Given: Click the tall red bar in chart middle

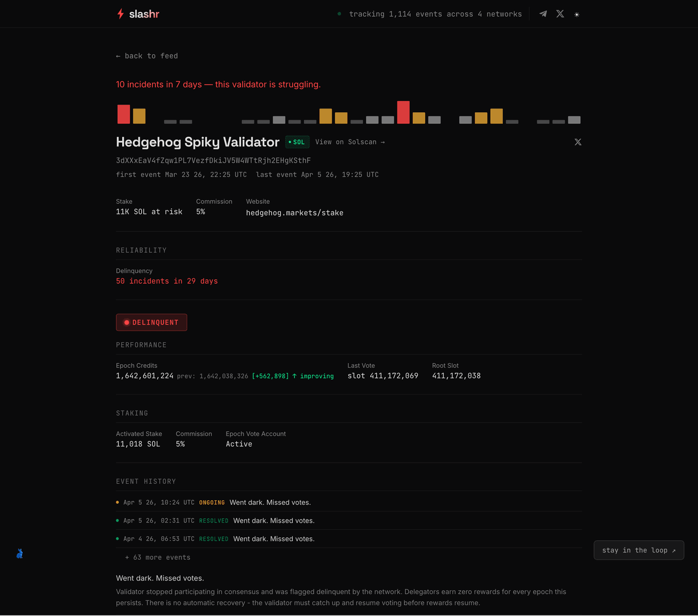Looking at the screenshot, I should coord(404,112).
